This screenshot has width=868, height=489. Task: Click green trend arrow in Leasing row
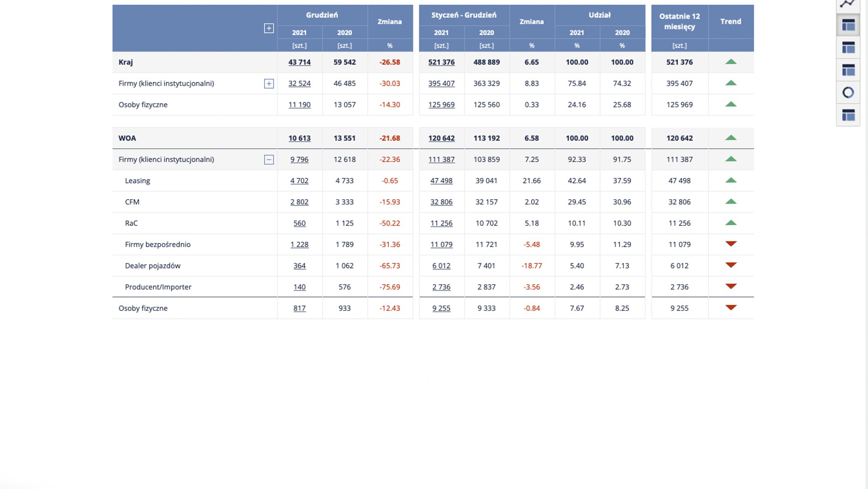pos(731,180)
